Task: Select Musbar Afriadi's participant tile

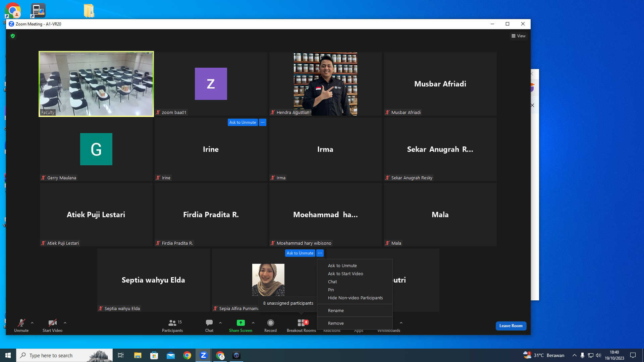Action: [440, 84]
